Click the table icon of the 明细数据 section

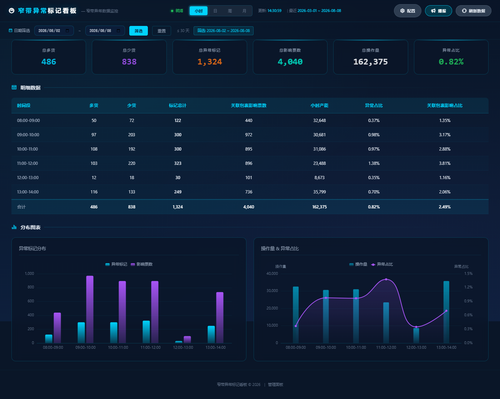click(14, 87)
